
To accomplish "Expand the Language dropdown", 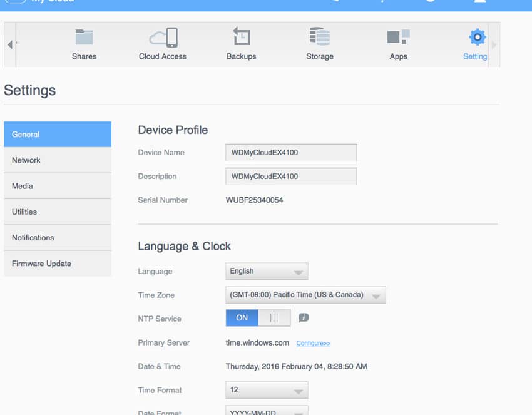I will tap(267, 271).
